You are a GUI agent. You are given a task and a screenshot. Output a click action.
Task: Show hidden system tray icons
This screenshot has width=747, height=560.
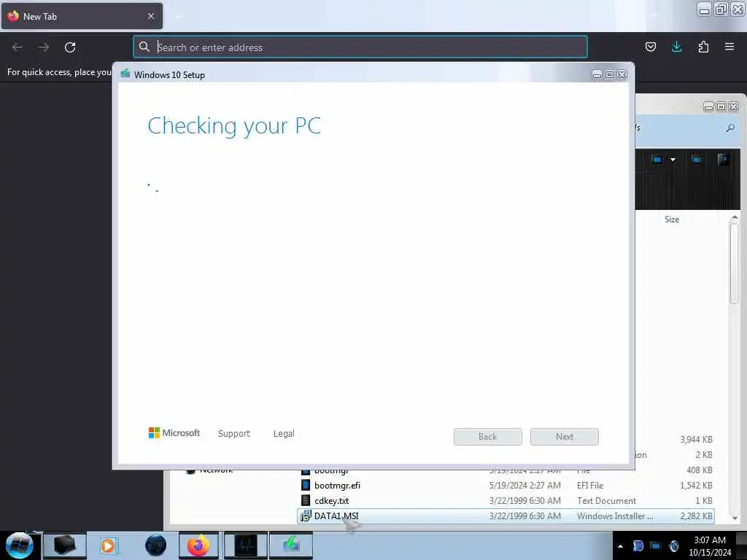click(620, 546)
